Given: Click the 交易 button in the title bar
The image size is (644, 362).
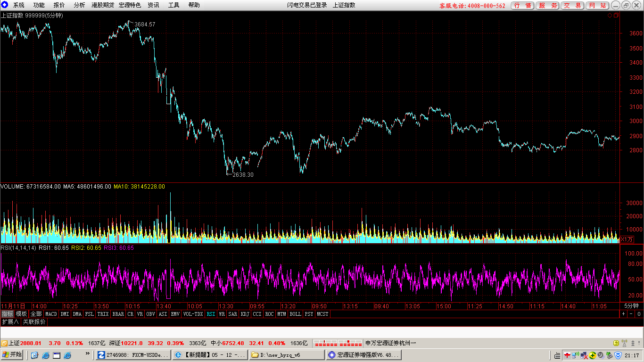Looking at the screenshot, I should coord(572,5).
